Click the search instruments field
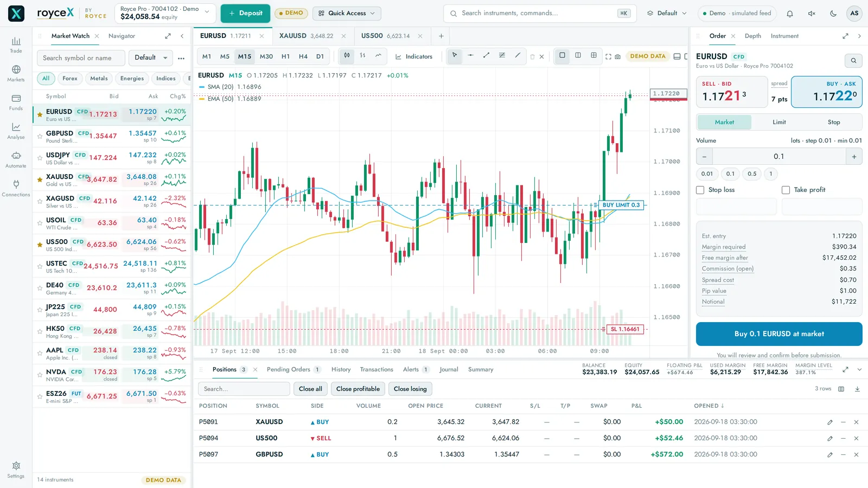The image size is (868, 488). pos(540,13)
